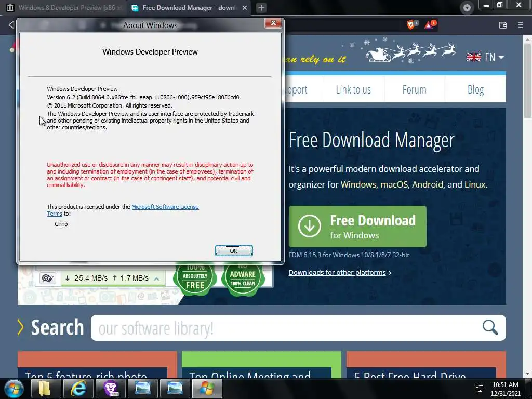Click the macOS link in platform list
The height and width of the screenshot is (399, 532).
[394, 184]
